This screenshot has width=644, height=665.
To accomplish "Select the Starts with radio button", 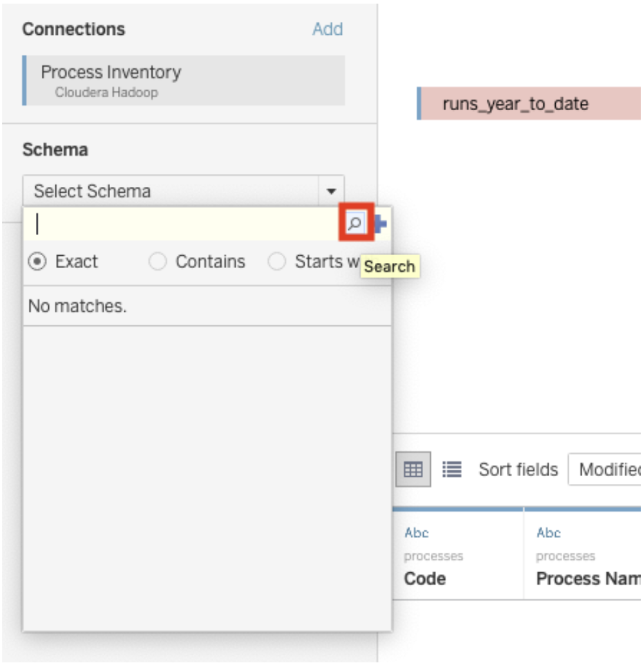I will coord(277,262).
